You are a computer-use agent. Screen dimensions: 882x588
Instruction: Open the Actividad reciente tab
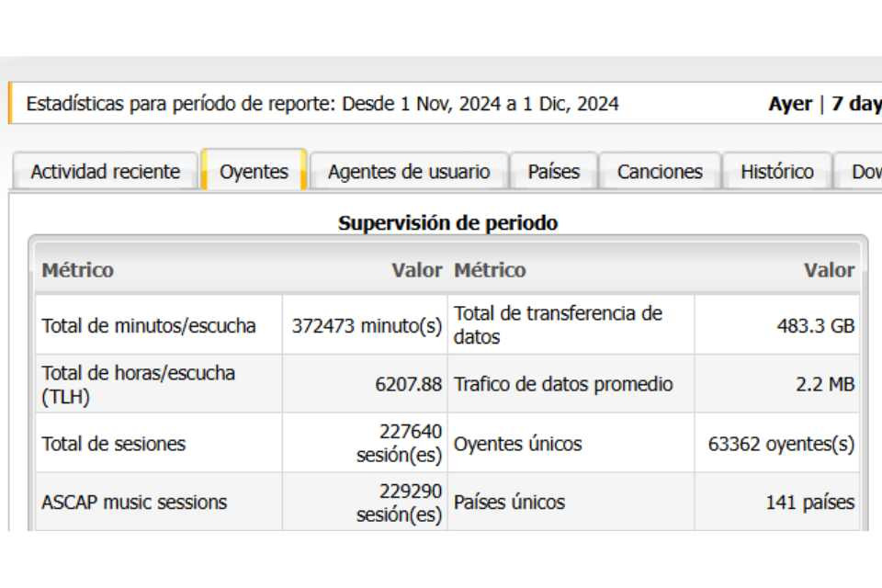point(106,172)
